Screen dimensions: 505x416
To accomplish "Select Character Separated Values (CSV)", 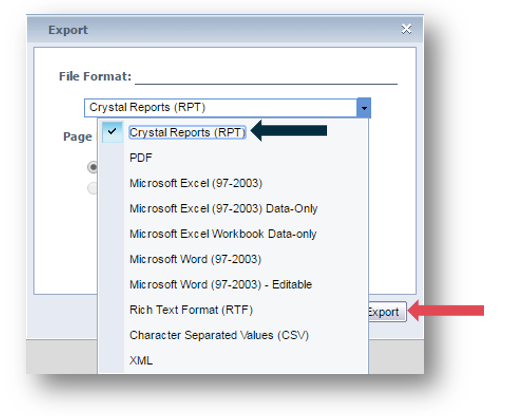I will (219, 335).
